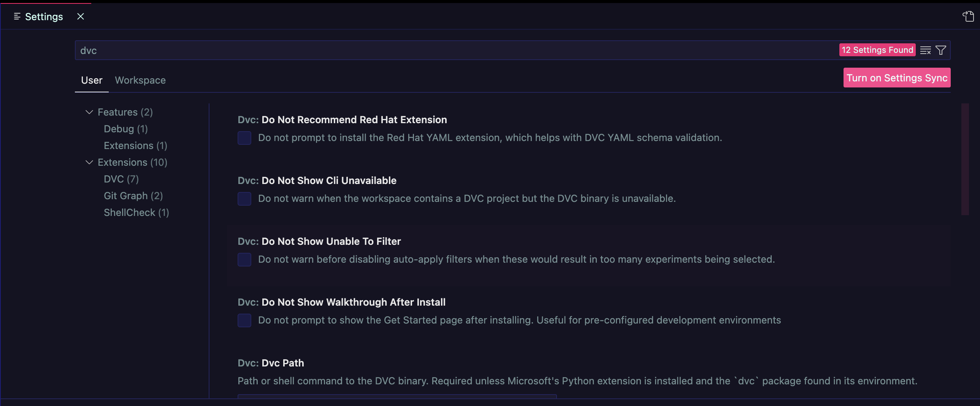
Task: Clear settings search input icon
Action: pyautogui.click(x=925, y=50)
